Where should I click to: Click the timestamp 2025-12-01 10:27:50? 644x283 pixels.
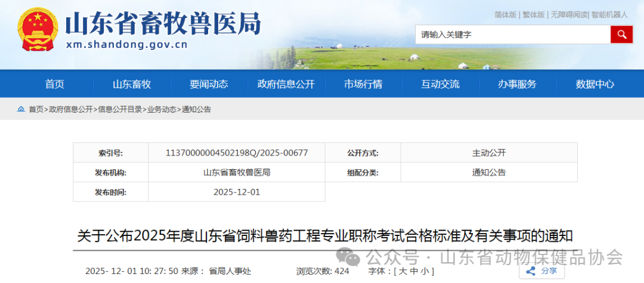click(131, 271)
